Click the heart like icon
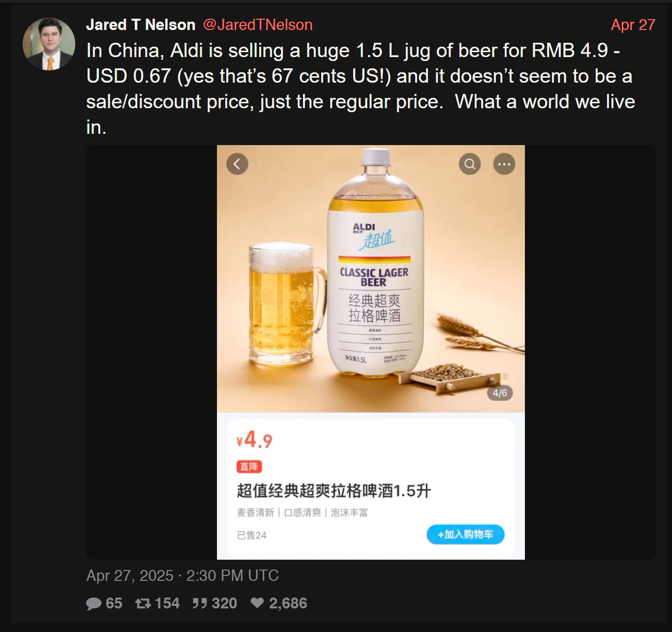 [257, 603]
